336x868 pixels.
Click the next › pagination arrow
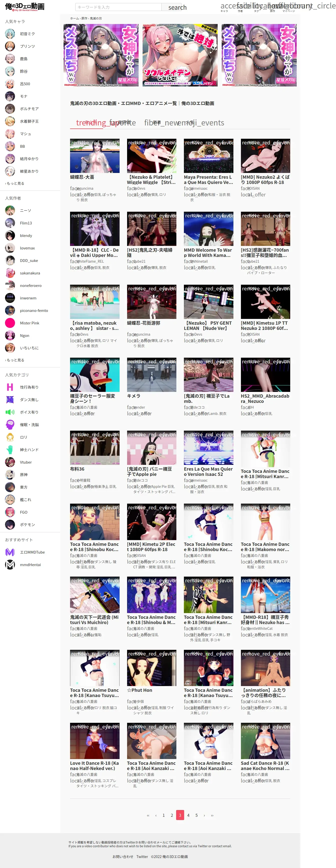coord(204,815)
